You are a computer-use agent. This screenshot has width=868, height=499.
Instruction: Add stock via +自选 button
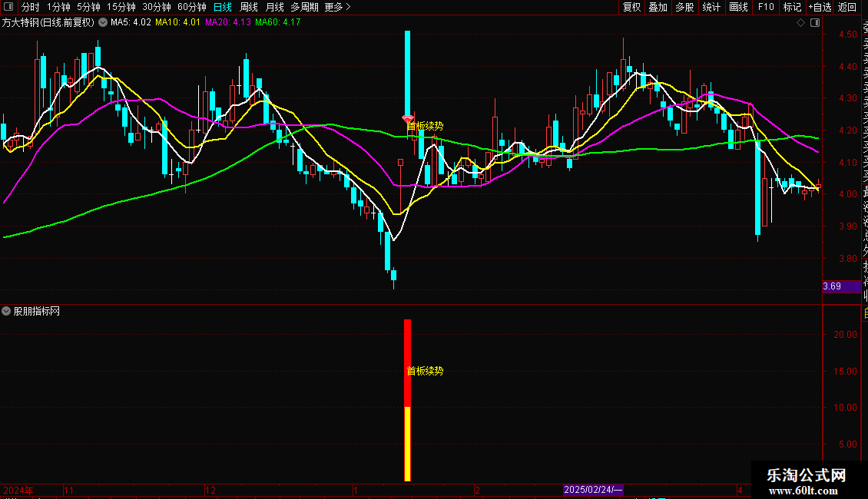click(820, 7)
